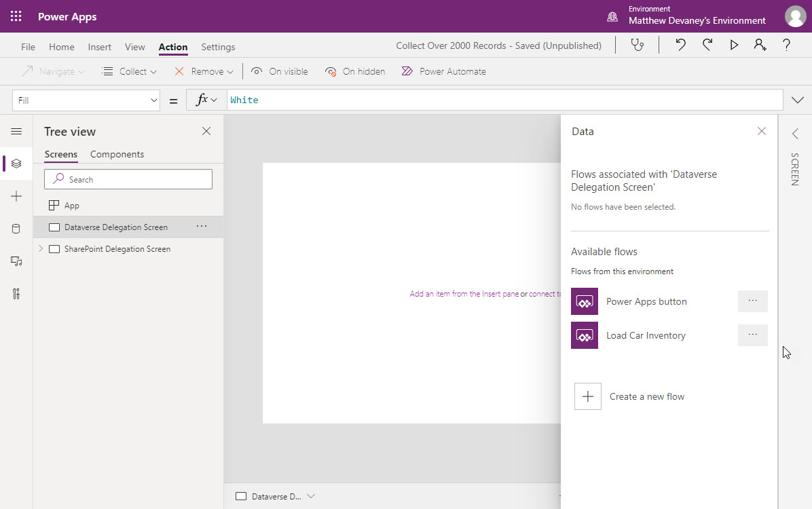
Task: Open the Settings menu
Action: [217, 47]
